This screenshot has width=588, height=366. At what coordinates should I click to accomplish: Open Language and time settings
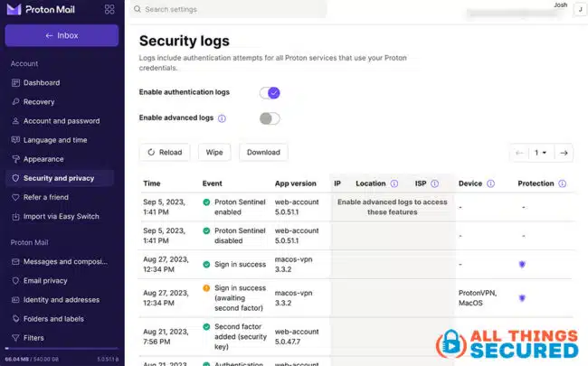click(49, 140)
